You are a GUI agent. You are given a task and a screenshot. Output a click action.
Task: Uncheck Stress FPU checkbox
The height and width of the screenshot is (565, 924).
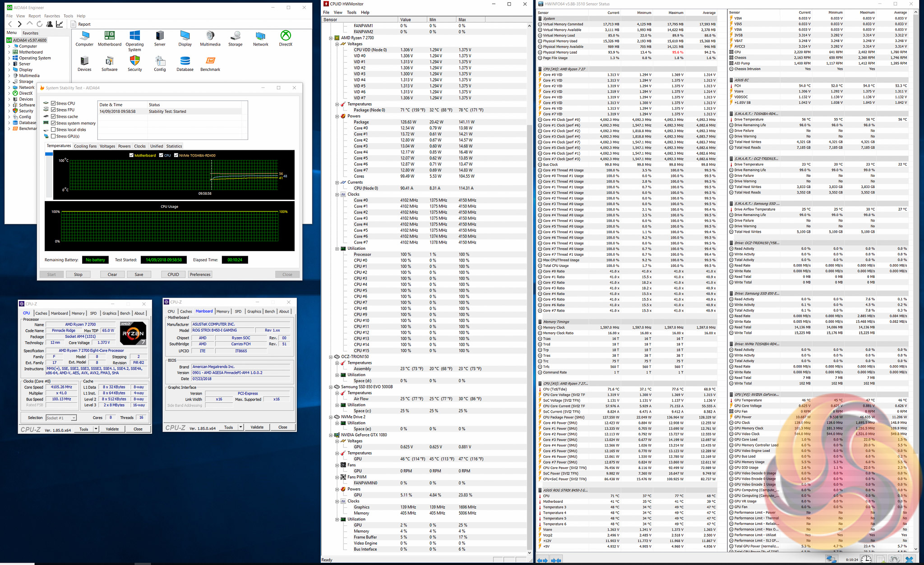[x=53, y=110]
